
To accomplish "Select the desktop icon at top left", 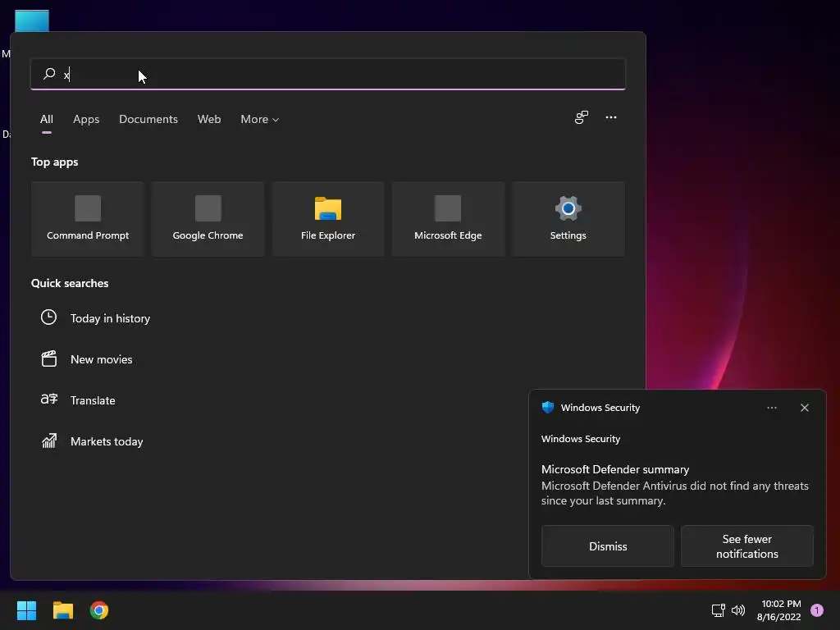I will click(32, 21).
